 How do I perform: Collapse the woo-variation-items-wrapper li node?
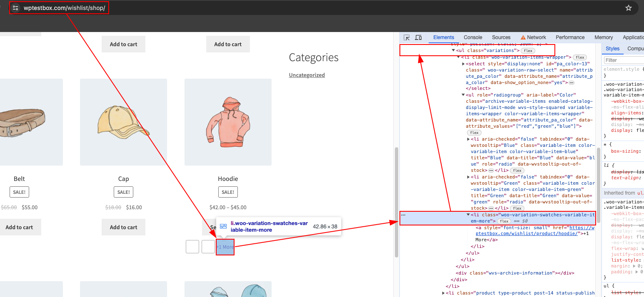458,57
